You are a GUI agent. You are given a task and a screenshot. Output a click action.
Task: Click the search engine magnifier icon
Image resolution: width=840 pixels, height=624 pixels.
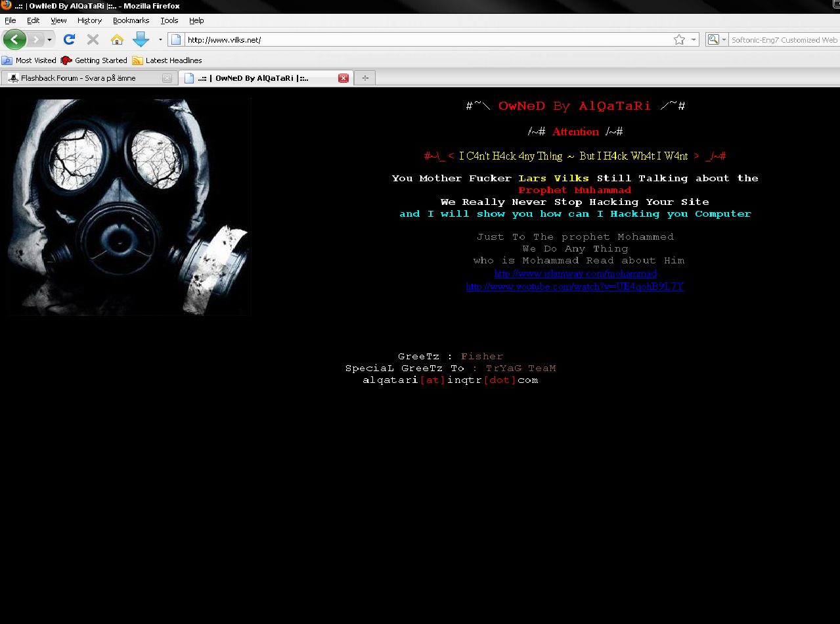click(713, 40)
